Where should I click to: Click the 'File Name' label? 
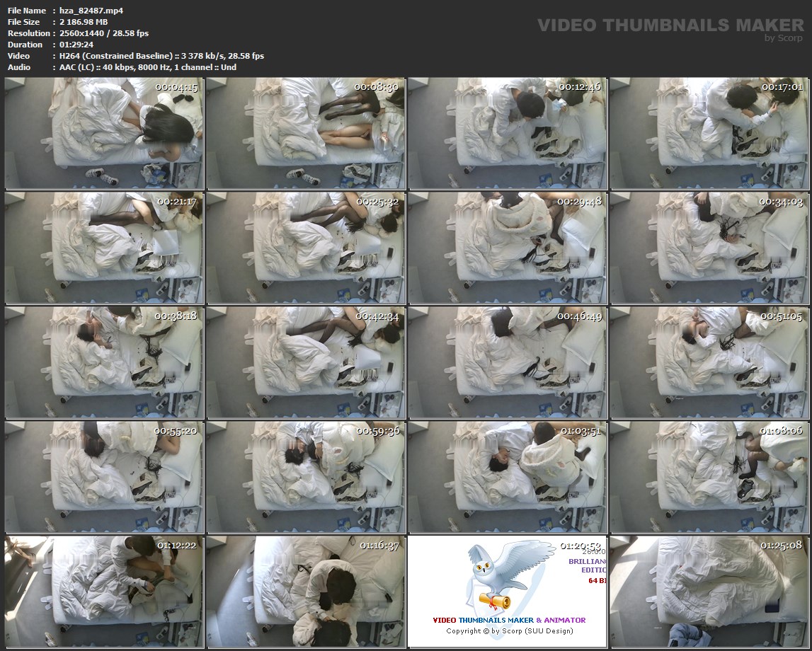[x=27, y=11]
